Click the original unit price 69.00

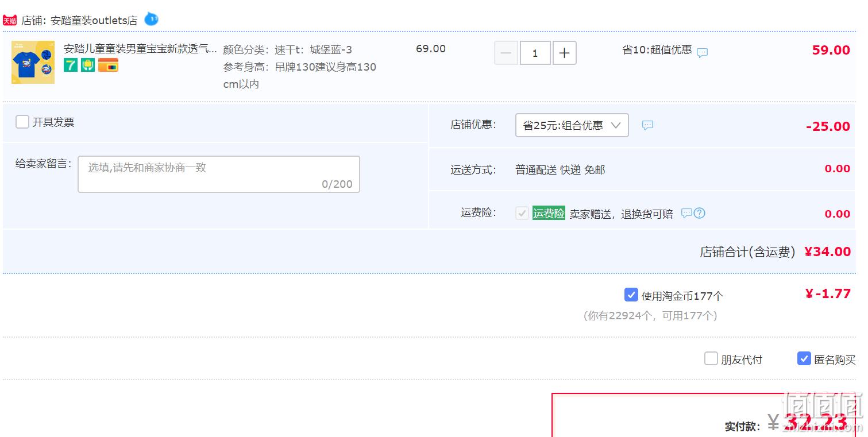point(431,49)
